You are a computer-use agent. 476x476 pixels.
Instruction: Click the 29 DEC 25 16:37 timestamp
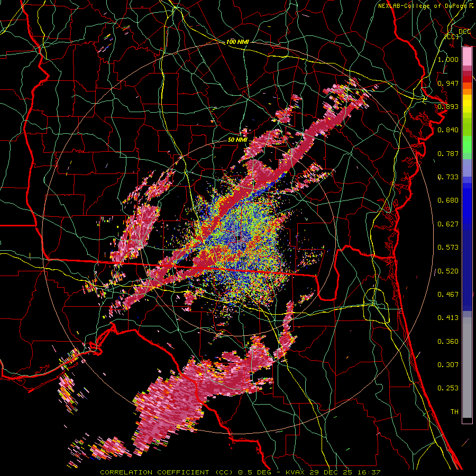[345, 472]
